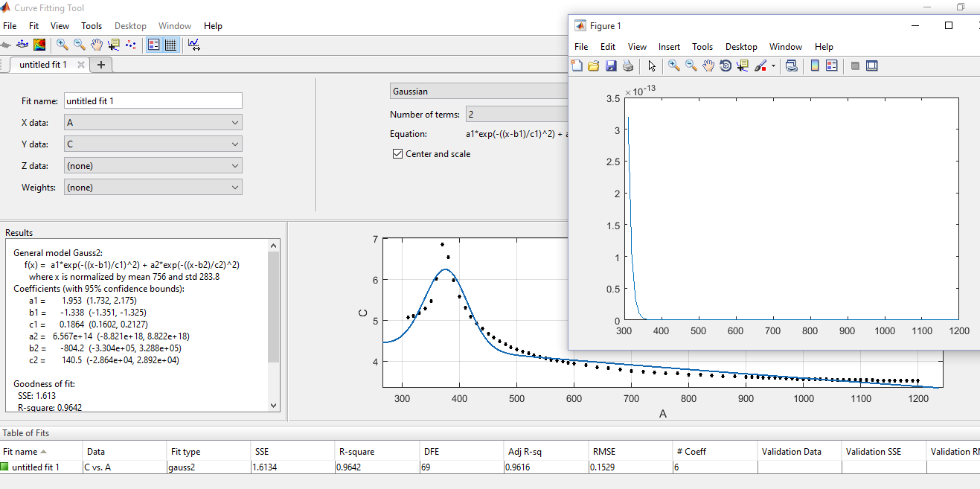
Task: Save the figure with the floppy disk icon
Action: click(611, 66)
